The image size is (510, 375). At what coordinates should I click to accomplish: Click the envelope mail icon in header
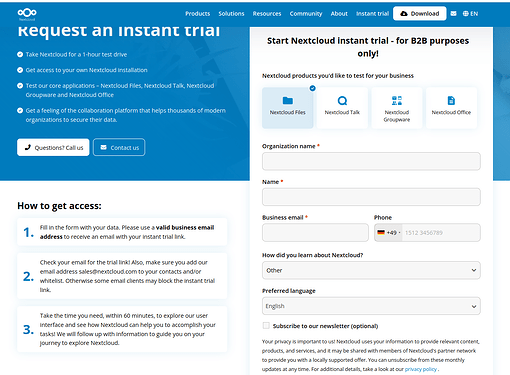[453, 14]
